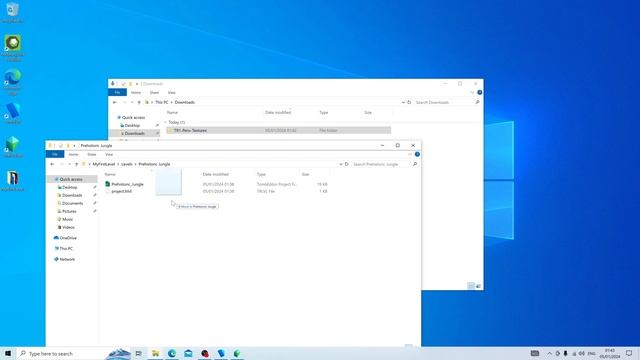Open the Share ribbon tab in the Prehistoric Jungle window
This screenshot has width=640, height=360.
click(x=92, y=154)
